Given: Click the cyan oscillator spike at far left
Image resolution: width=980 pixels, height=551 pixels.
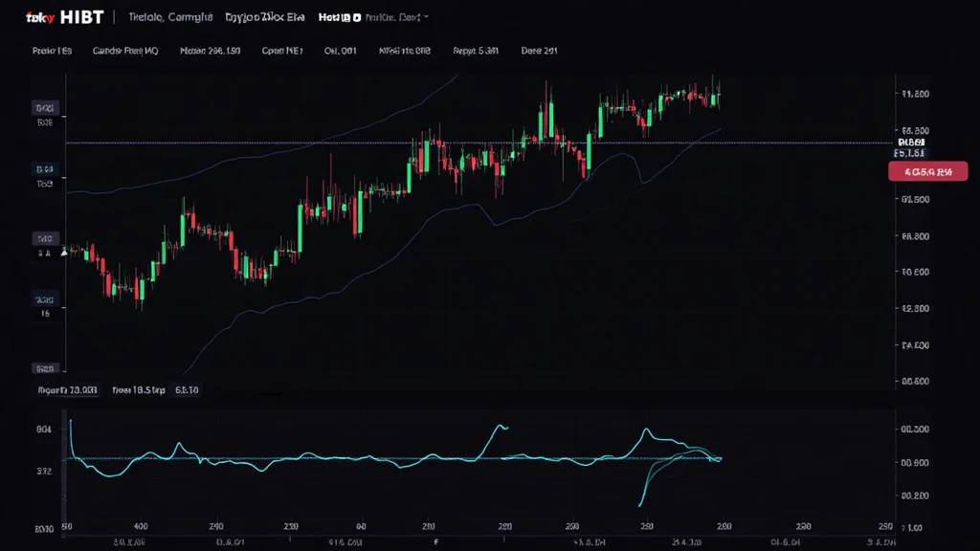Looking at the screenshot, I should click(70, 426).
